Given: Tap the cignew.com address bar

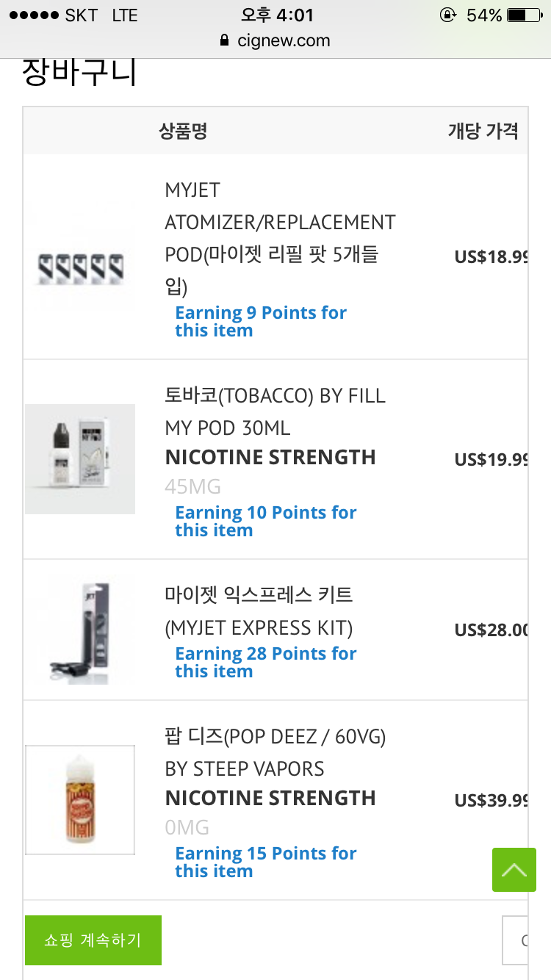Looking at the screenshot, I should 283,41.
